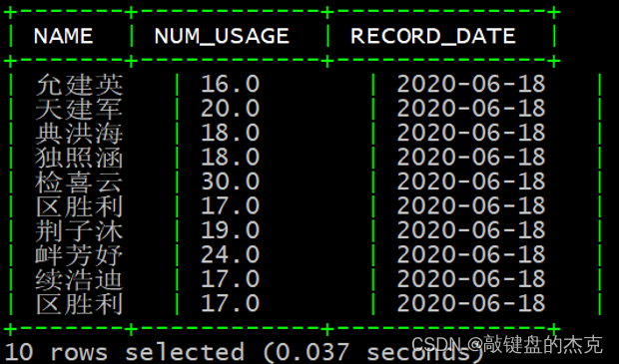This screenshot has width=619, height=364.
Task: Click the NAME column header
Action: click(x=63, y=36)
